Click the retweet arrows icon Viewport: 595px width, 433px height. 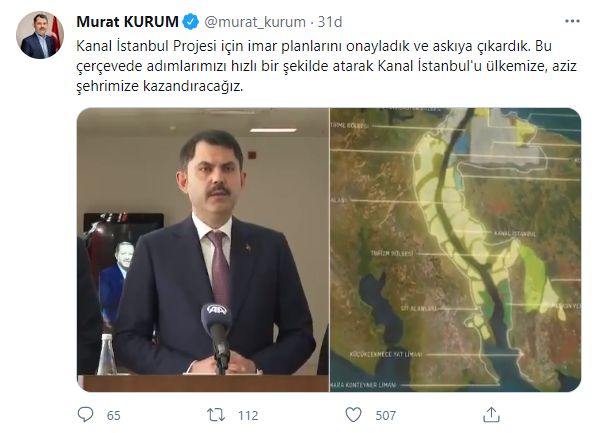(216, 415)
